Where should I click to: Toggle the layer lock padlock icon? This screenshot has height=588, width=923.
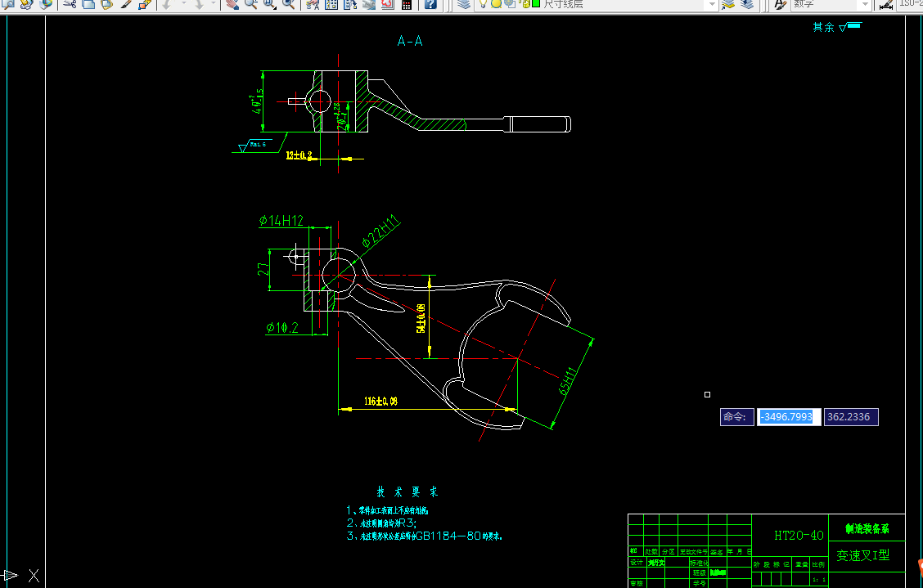(524, 3)
